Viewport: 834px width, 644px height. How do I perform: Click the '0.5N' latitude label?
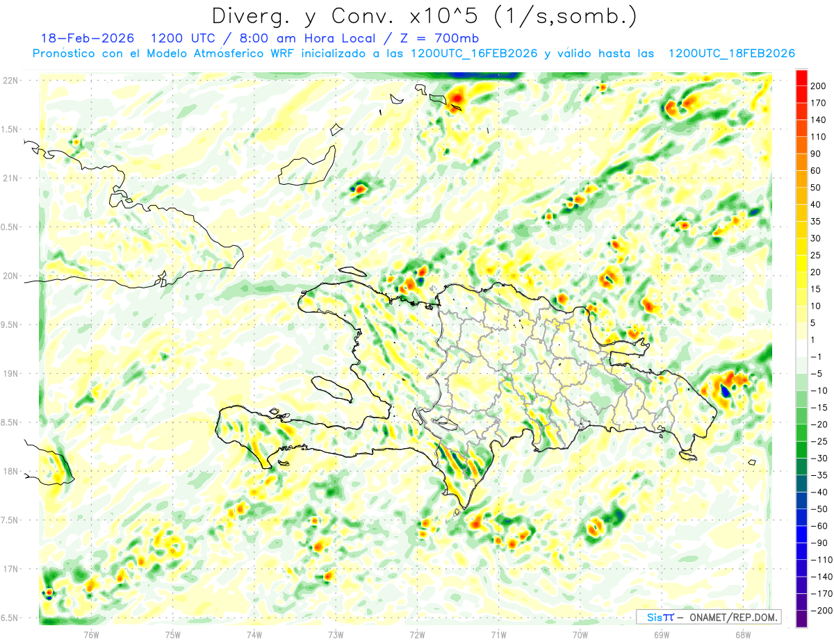[x=10, y=227]
